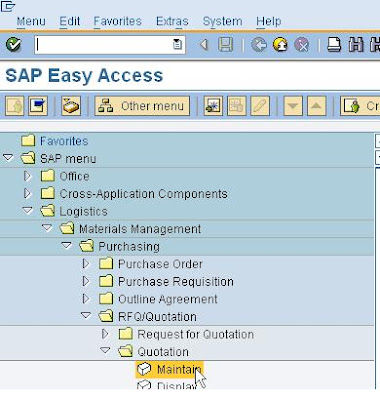380x400 pixels.
Task: Click the yellow Exit icon
Action: (280, 45)
